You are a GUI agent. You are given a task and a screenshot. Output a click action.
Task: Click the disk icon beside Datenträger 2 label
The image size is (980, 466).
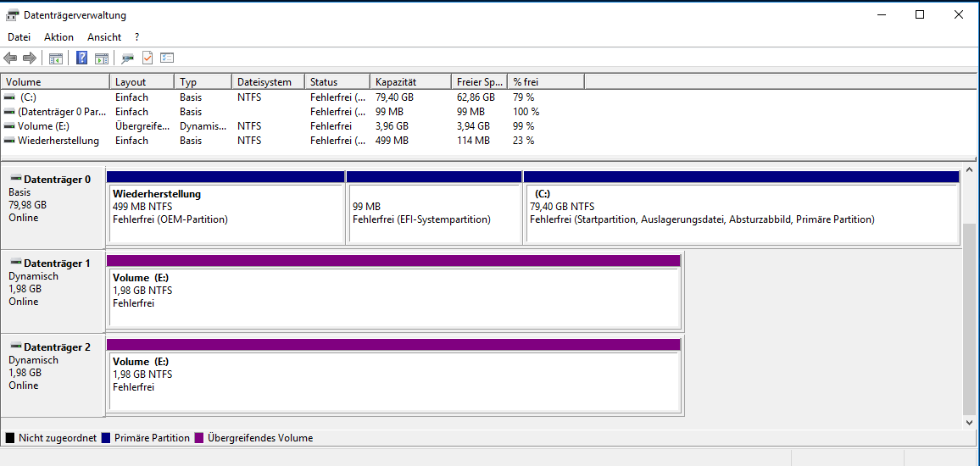15,347
